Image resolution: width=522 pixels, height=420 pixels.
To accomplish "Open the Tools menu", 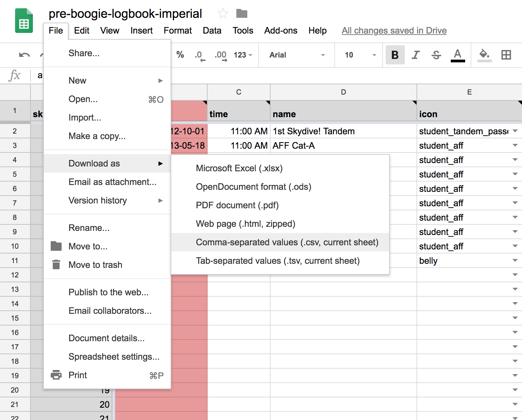I will (x=243, y=30).
